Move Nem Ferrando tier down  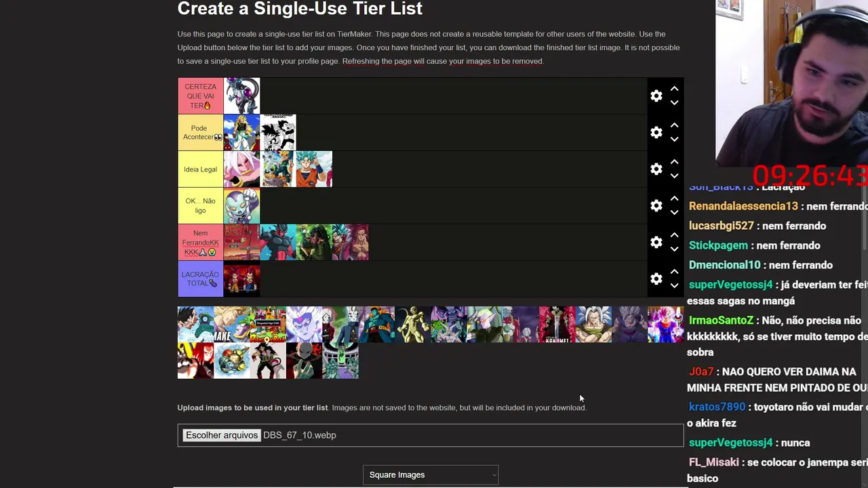pos(674,249)
